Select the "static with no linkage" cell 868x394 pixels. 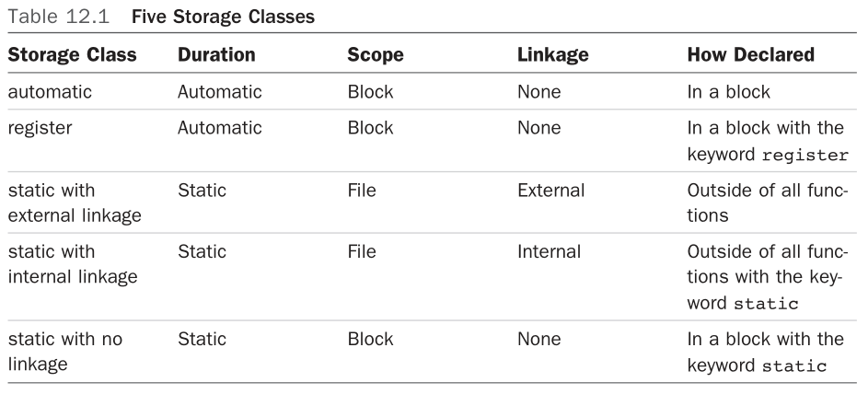coord(64,351)
